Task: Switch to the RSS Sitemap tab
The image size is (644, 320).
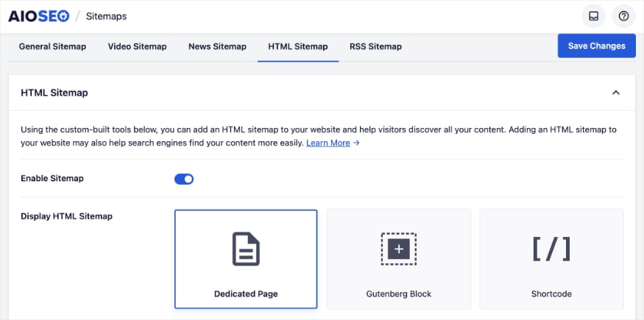Action: pos(376,47)
